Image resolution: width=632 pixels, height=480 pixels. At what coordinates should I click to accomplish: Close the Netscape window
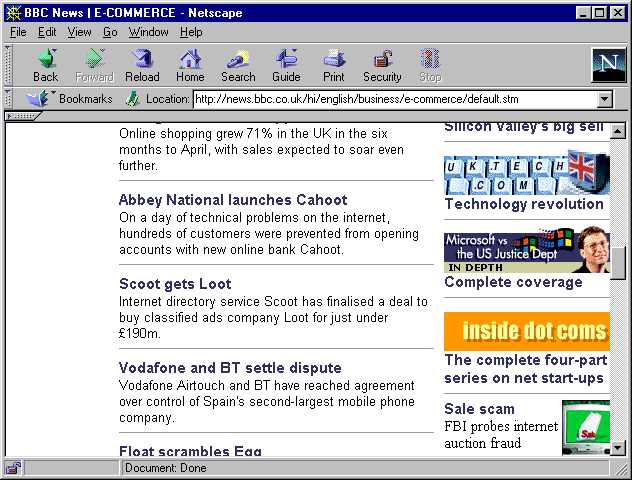tap(617, 13)
